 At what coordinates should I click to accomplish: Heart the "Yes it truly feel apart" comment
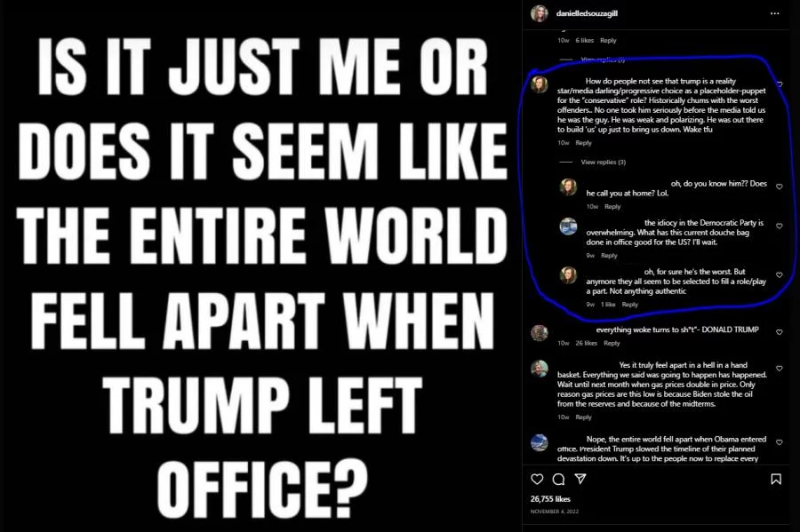click(780, 368)
